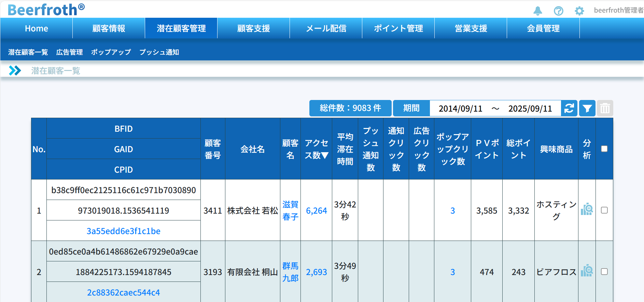
Task: Open the help question mark icon
Action: point(558,11)
